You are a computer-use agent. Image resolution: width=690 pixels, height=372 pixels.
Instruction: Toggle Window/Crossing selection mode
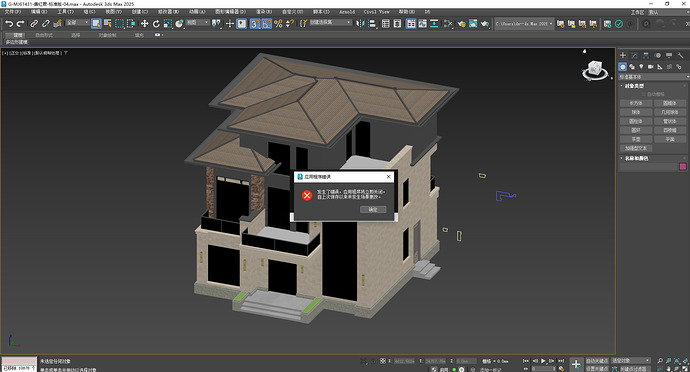131,24
